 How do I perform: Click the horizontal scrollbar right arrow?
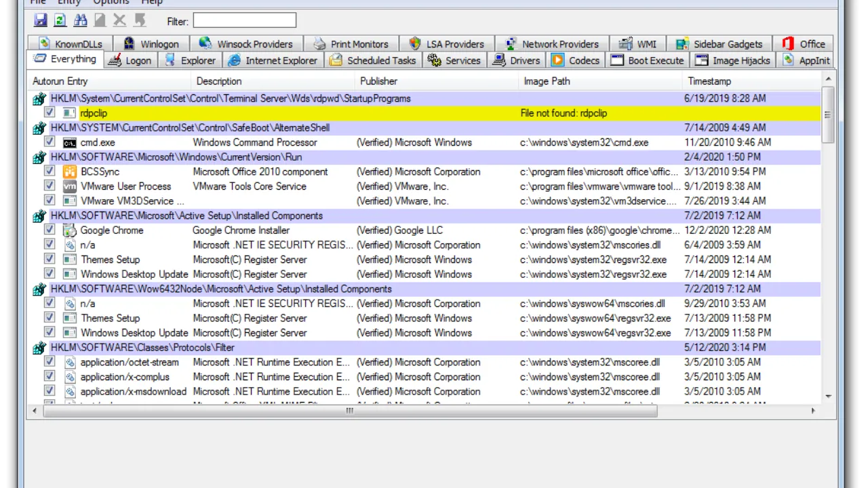click(x=814, y=411)
